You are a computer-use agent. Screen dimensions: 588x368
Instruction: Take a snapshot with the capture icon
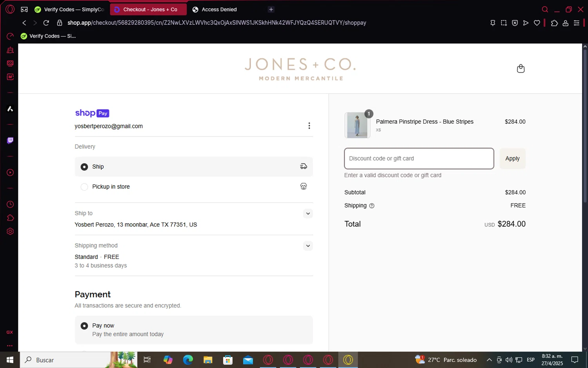(504, 23)
